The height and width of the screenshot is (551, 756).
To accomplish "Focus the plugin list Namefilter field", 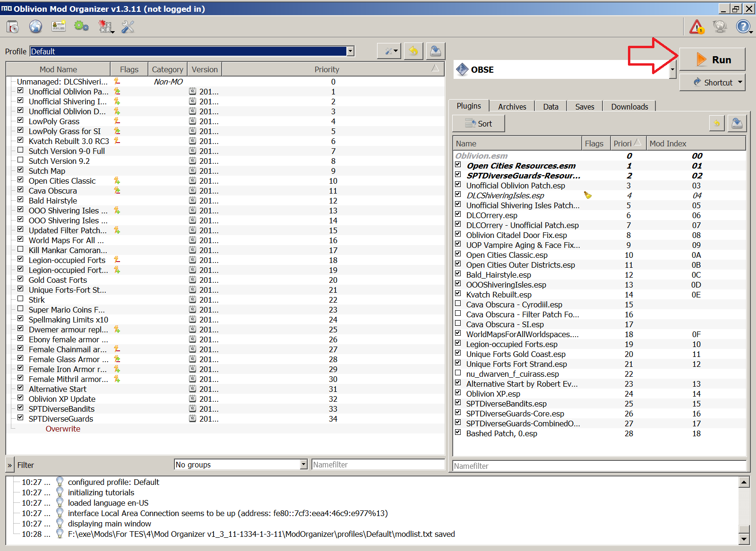I will point(599,466).
